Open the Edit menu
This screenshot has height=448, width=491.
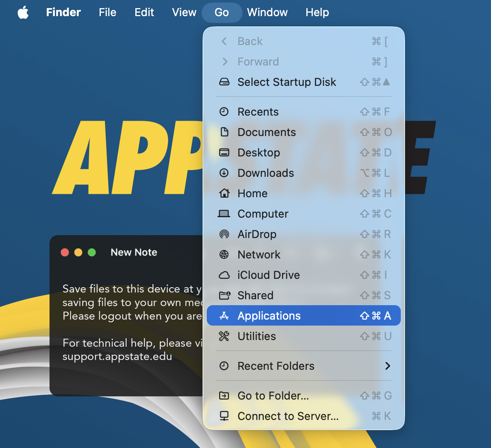(144, 12)
